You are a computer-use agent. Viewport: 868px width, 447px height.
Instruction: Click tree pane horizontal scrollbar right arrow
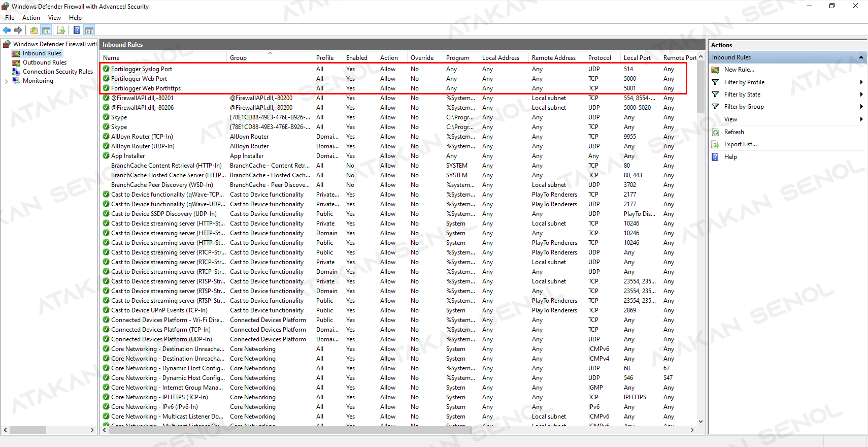click(x=92, y=430)
